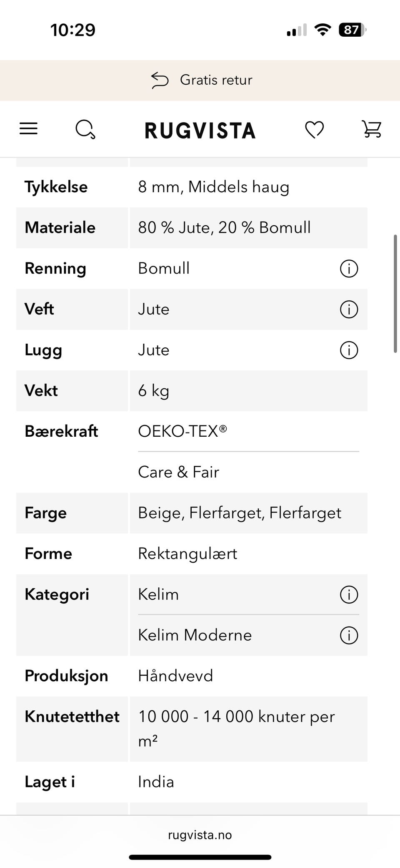Select Kelim category text
Image resolution: width=400 pixels, height=868 pixels.
pos(158,594)
